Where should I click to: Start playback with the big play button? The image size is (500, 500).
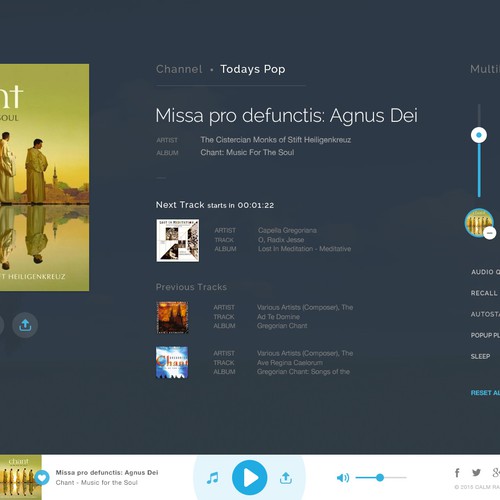coord(250,477)
